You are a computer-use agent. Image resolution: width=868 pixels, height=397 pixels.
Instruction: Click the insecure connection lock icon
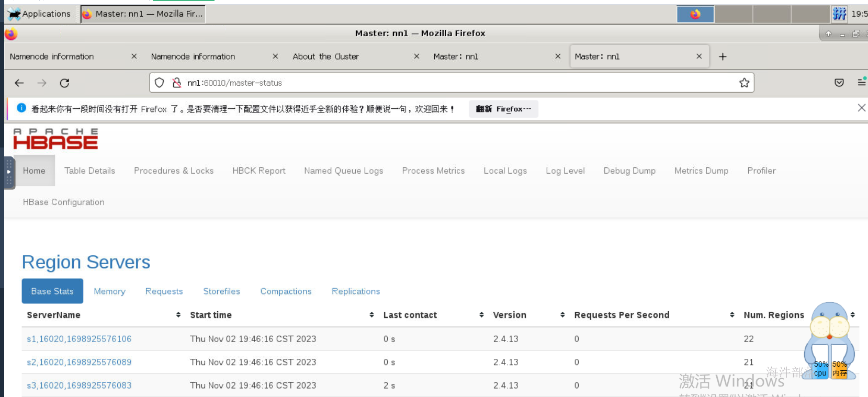177,83
